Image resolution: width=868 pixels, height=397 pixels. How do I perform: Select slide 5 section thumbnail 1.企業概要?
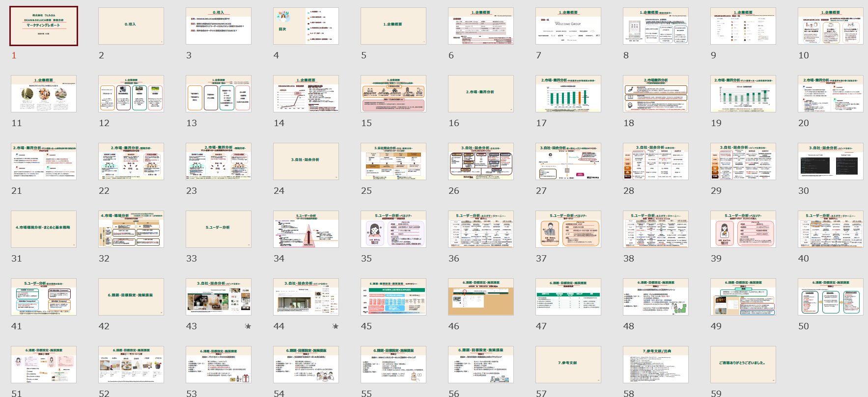coord(393,26)
